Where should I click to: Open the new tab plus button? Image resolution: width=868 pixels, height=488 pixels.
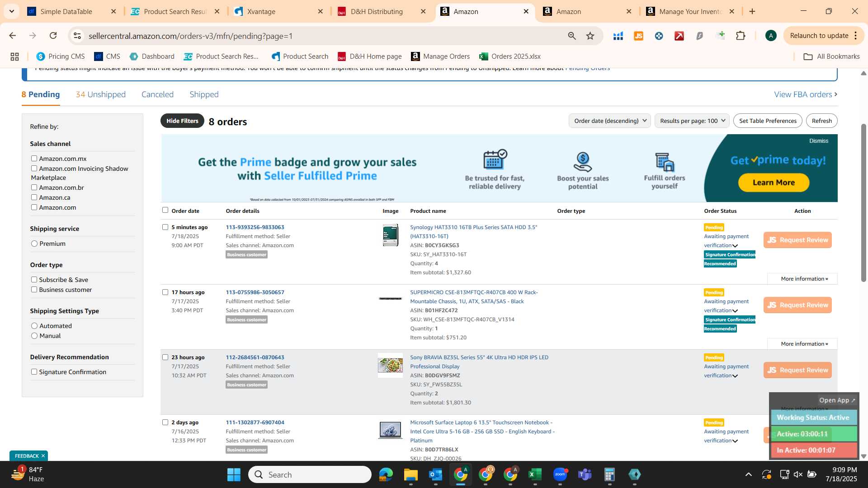coord(752,11)
